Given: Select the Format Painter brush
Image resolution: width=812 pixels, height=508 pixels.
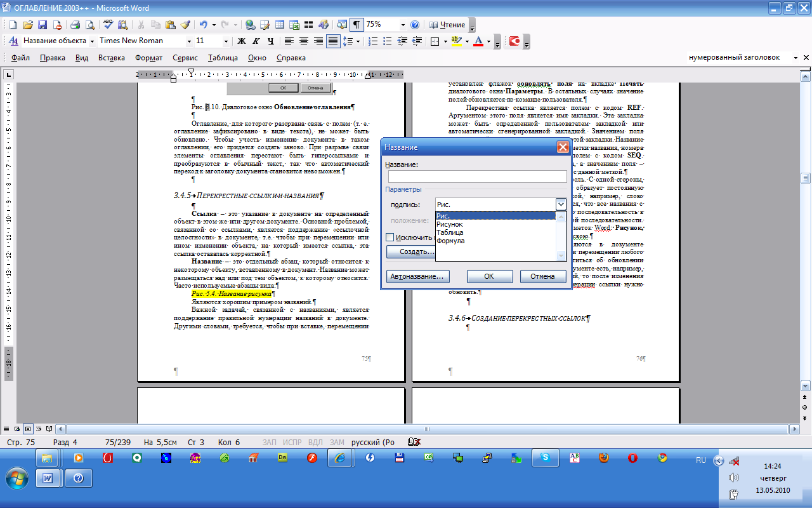Looking at the screenshot, I should point(185,25).
